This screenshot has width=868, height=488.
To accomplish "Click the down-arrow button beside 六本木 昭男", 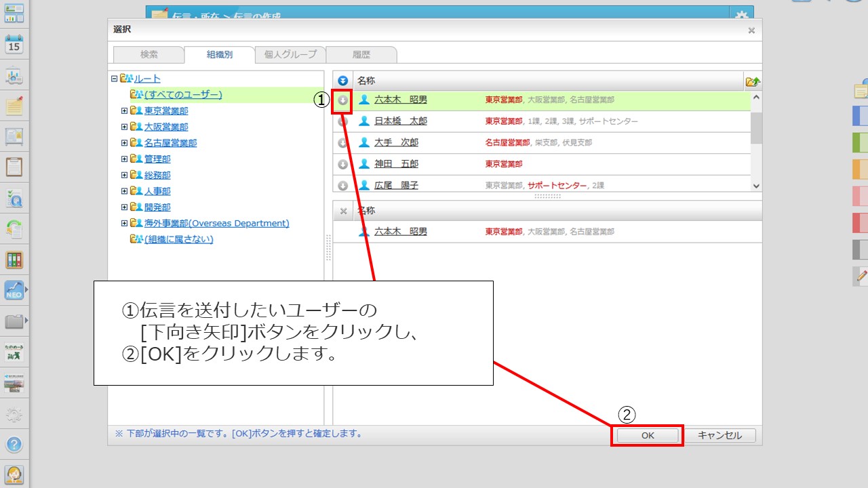I will click(342, 100).
